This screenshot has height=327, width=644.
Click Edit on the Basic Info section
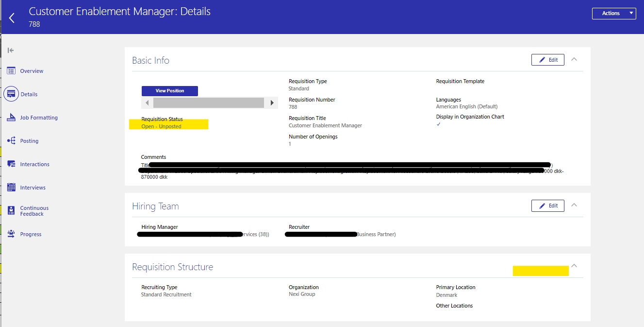(x=547, y=59)
